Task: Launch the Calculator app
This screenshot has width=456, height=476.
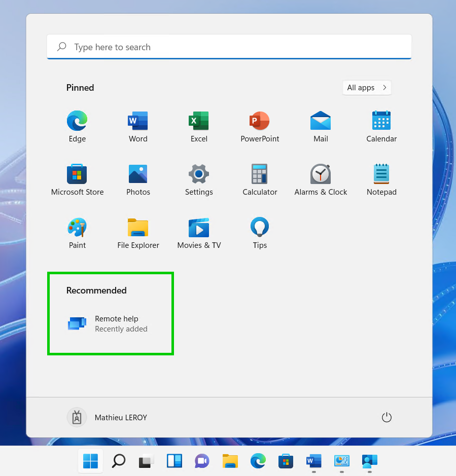Action: [x=260, y=179]
